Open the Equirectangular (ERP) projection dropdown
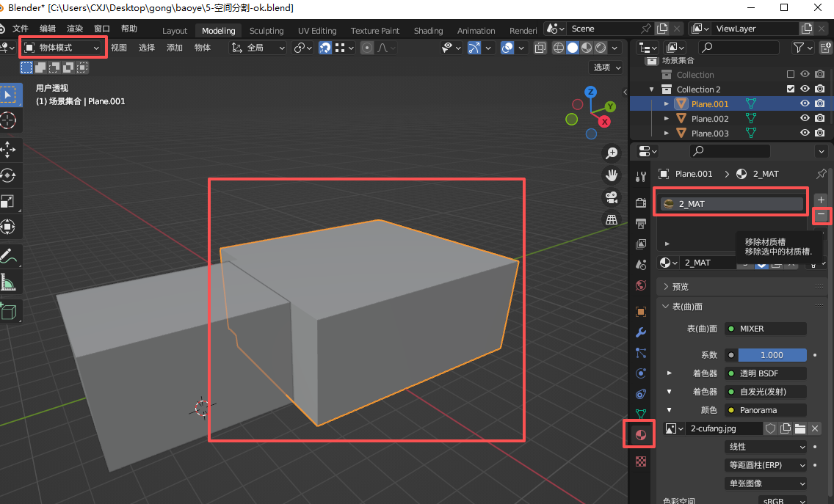 tap(766, 465)
